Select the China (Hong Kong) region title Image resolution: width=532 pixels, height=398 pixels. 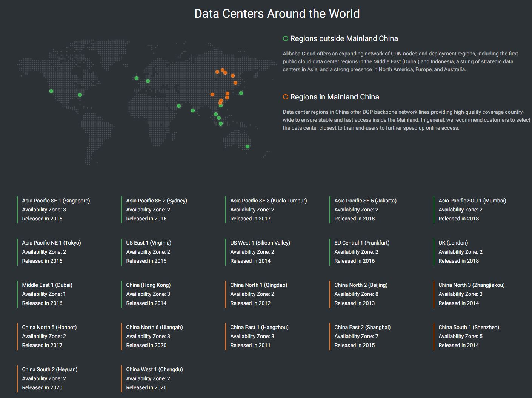[148, 285]
